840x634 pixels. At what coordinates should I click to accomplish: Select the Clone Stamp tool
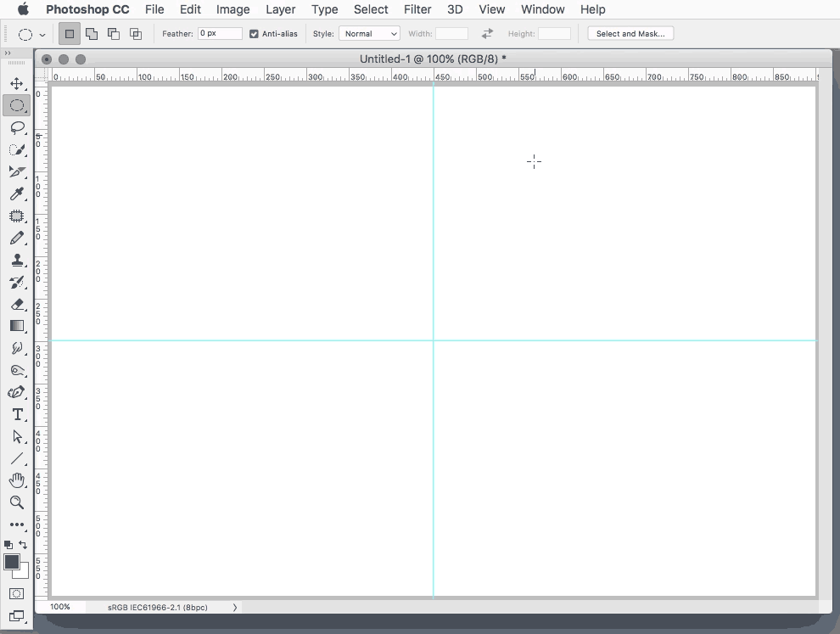[x=17, y=260]
